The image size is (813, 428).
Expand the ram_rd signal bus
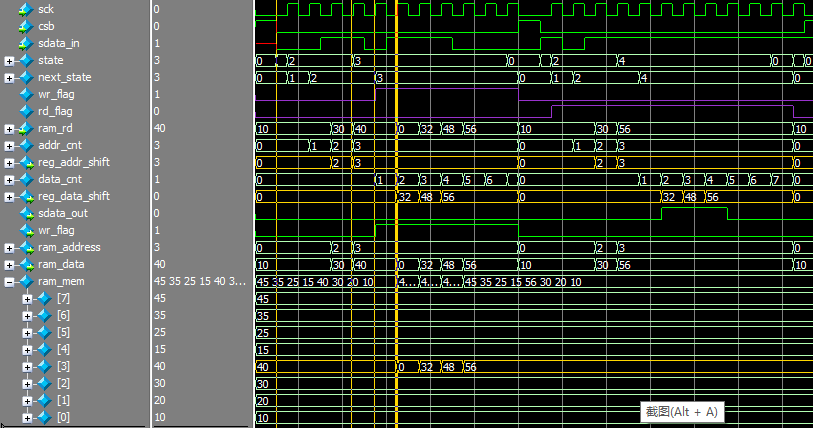click(9, 129)
